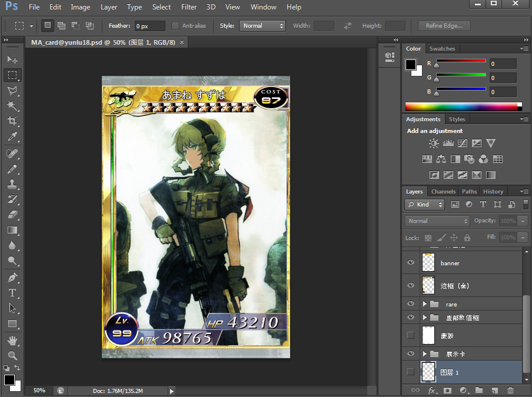Select the Brush tool
The height and width of the screenshot is (397, 532).
[x=12, y=169]
